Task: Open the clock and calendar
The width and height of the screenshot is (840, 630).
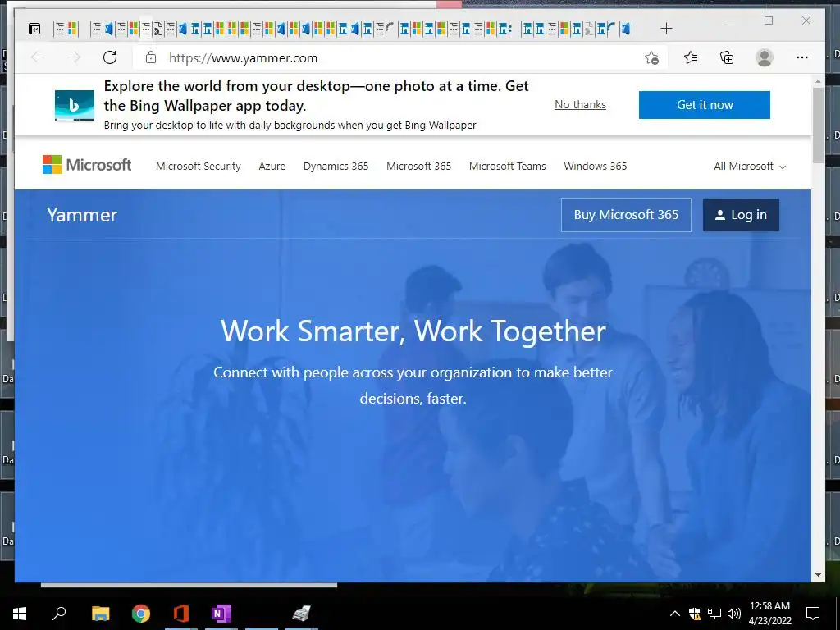Action: tap(769, 614)
